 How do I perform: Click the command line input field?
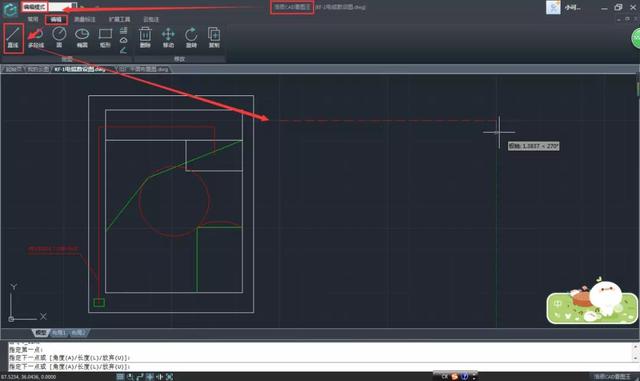pos(320,367)
